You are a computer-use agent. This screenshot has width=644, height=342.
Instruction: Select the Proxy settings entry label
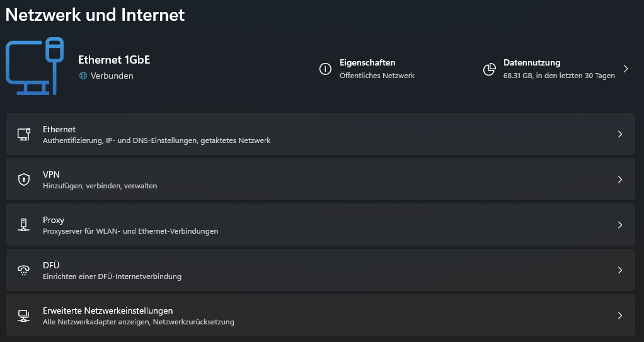tap(54, 220)
